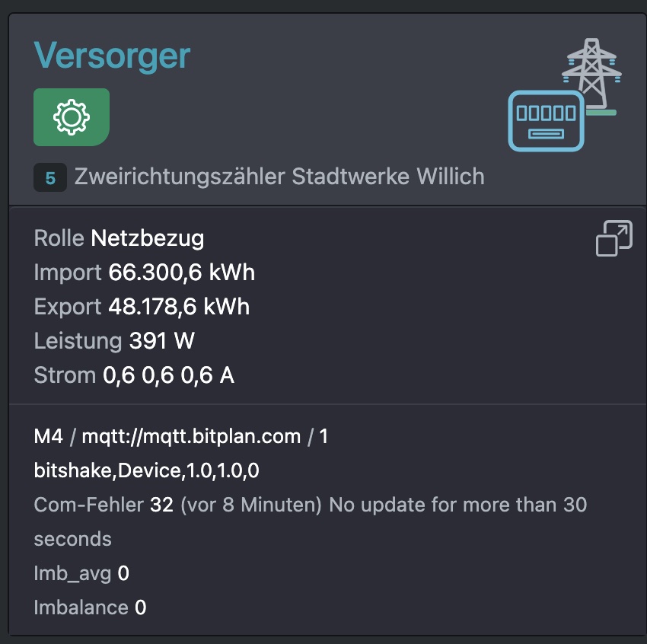
Task: Click the M4 module identifier
Action: (48, 436)
